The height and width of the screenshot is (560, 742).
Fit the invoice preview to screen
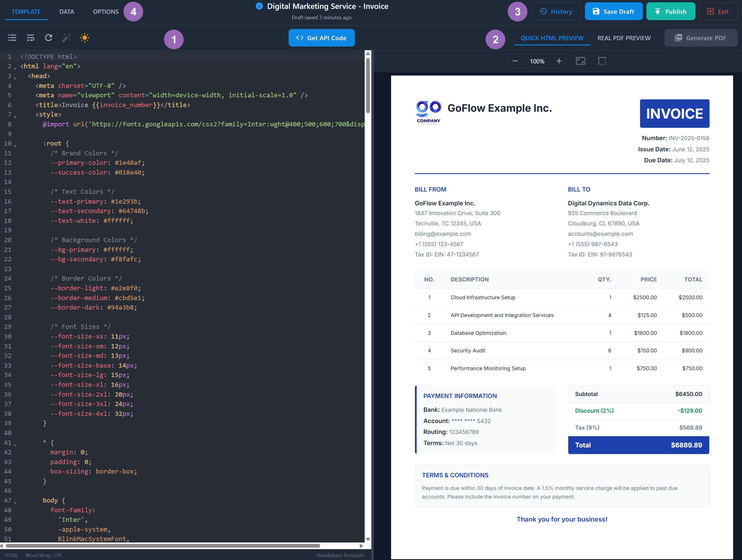(581, 61)
